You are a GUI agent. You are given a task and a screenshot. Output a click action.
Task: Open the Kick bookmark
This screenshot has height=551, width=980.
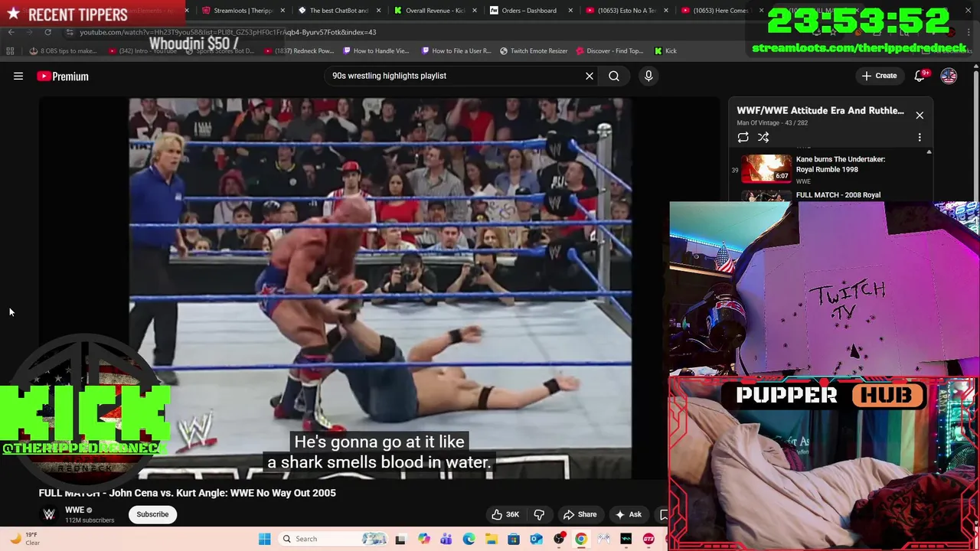click(x=665, y=51)
